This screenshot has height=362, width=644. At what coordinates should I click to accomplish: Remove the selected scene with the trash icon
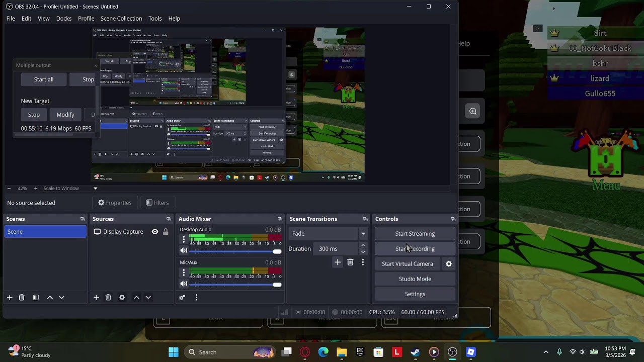point(22,297)
